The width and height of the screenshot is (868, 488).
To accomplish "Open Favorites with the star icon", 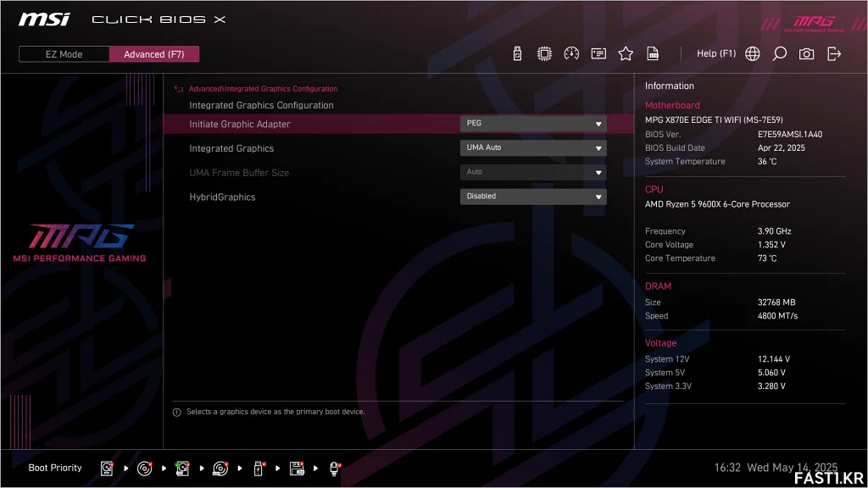I will tap(626, 53).
